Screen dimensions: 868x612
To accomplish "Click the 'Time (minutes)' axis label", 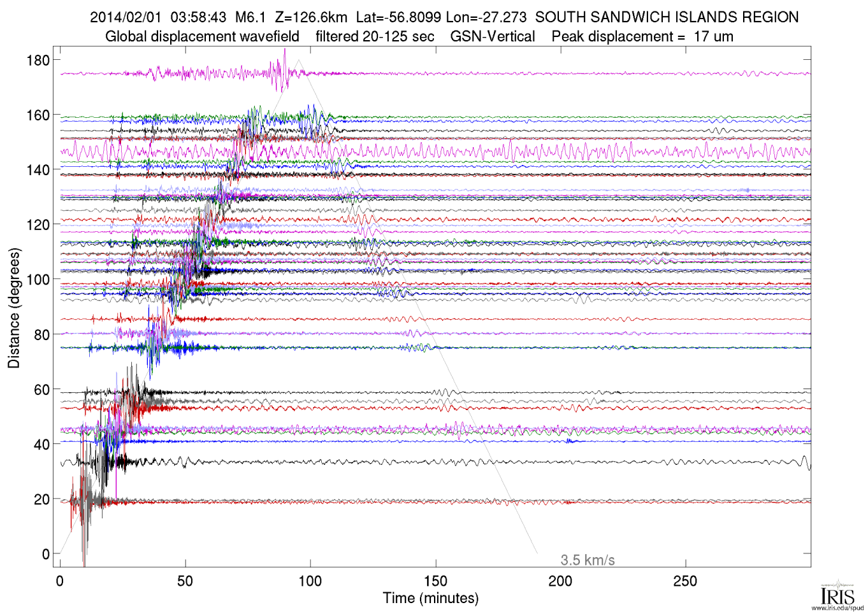I will pyautogui.click(x=430, y=598).
